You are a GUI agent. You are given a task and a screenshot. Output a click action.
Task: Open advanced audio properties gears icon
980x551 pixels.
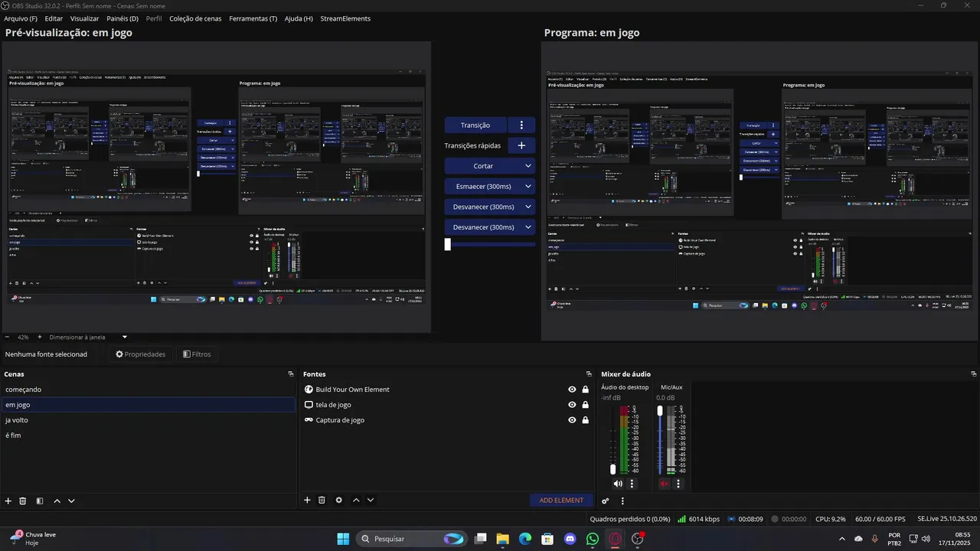(x=606, y=501)
